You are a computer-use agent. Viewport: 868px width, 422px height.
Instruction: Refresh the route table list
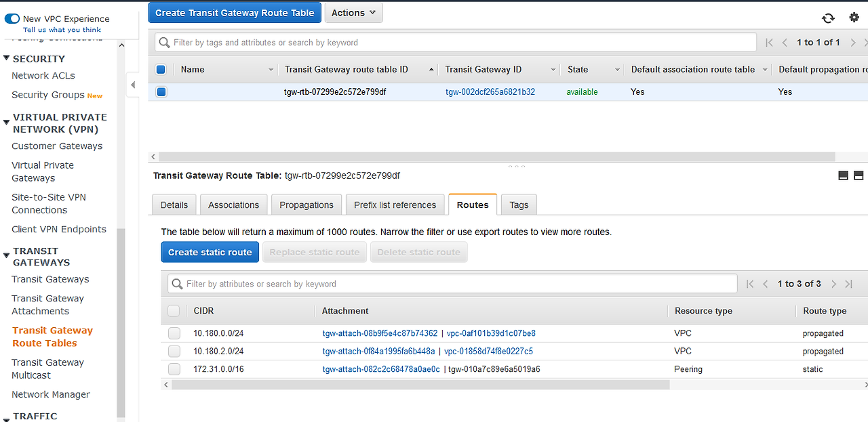(x=828, y=18)
